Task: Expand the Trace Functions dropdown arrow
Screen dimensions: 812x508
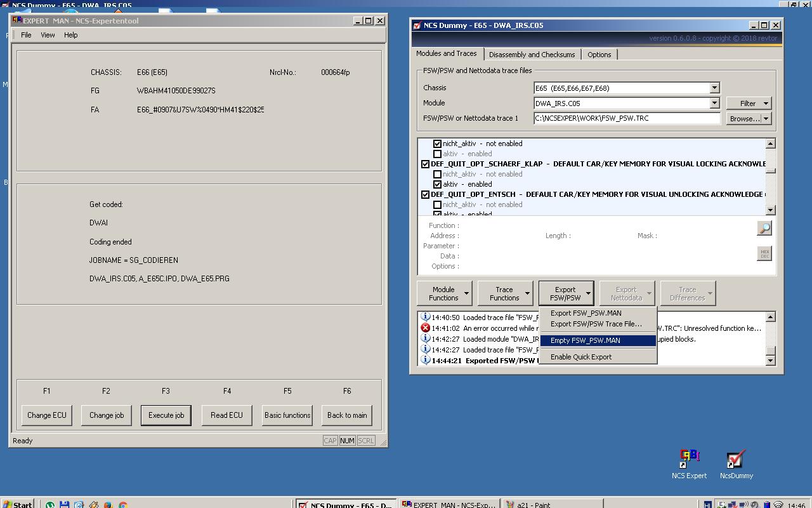Action: tap(527, 293)
